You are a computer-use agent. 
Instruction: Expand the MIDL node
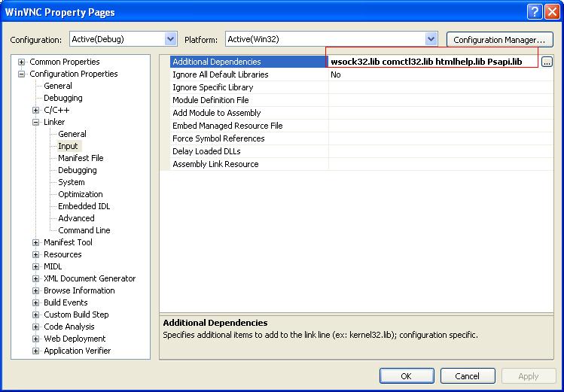click(35, 266)
